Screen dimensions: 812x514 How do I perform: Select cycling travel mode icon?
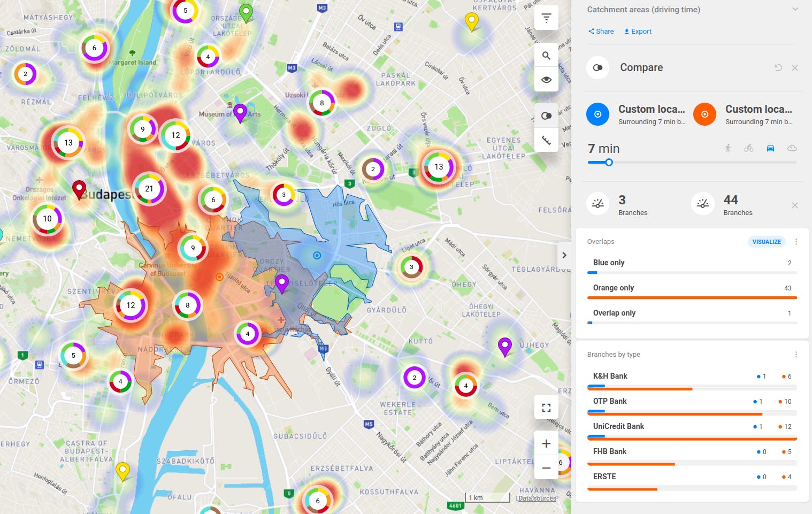(749, 148)
